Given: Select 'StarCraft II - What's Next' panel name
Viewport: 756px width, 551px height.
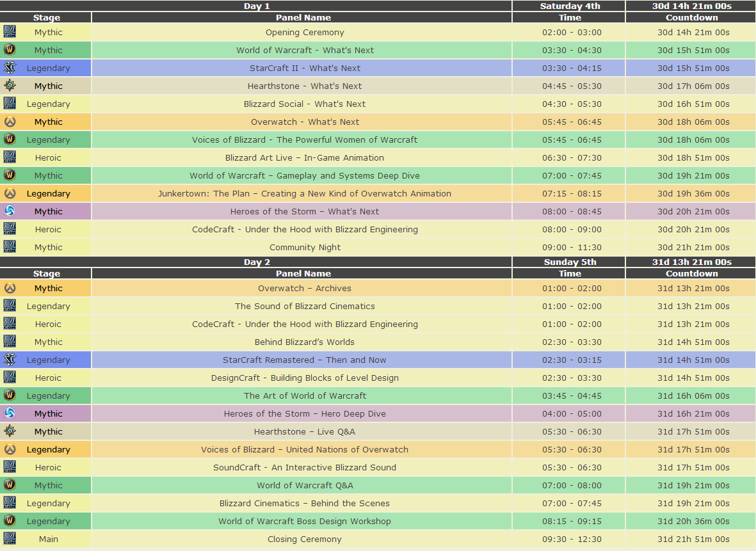Looking at the screenshot, I should (305, 68).
